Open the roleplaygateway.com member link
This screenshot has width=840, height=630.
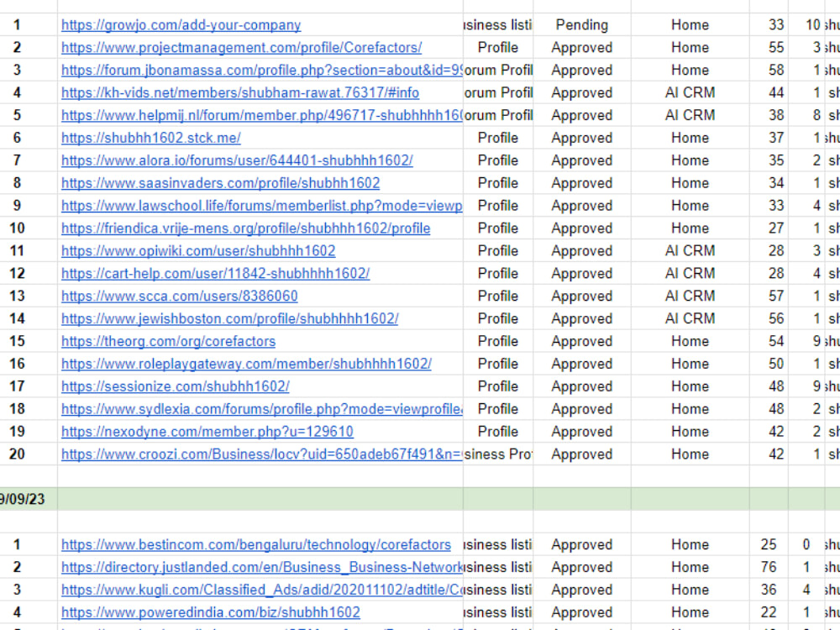246,363
